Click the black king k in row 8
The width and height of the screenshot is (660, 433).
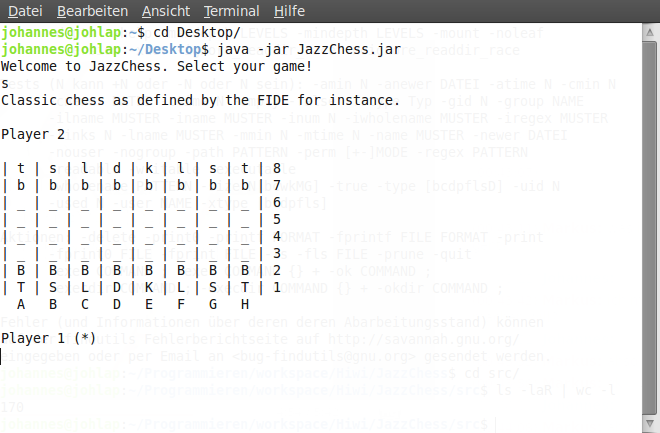click(x=149, y=169)
